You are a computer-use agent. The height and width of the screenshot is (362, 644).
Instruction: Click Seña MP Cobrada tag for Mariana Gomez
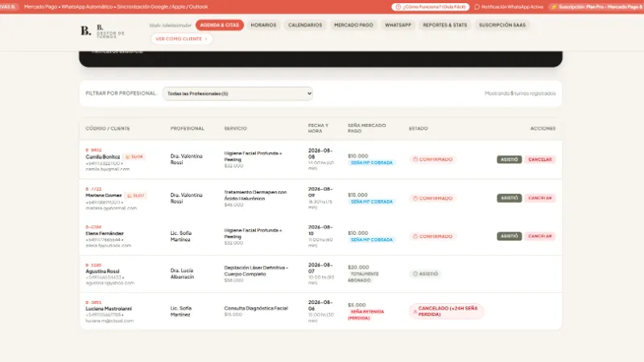tap(372, 202)
